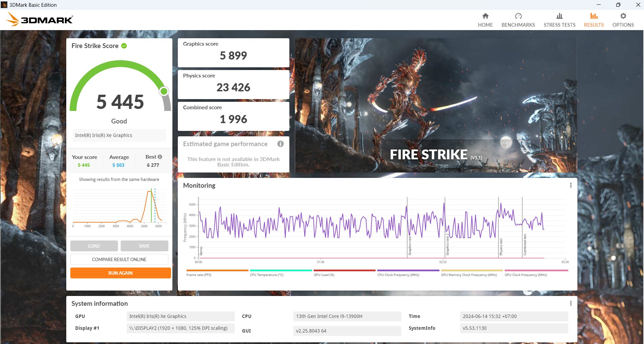644x344 pixels.
Task: Click the Combined score value 1 996
Action: click(233, 119)
